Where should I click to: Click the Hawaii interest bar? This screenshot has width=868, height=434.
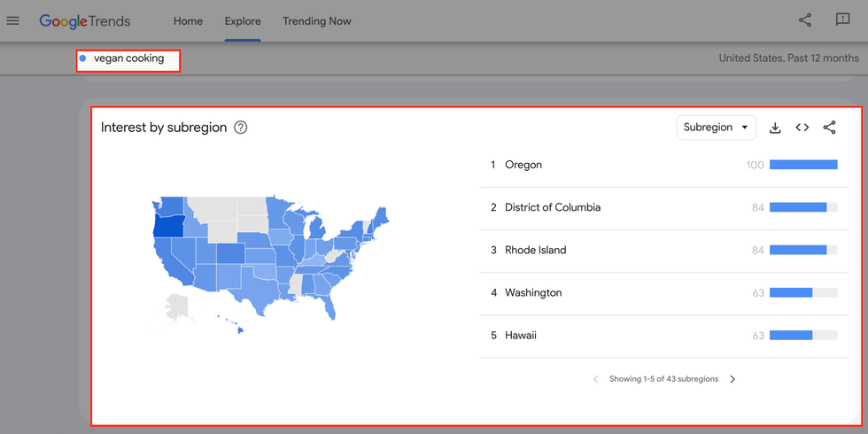[x=802, y=336]
